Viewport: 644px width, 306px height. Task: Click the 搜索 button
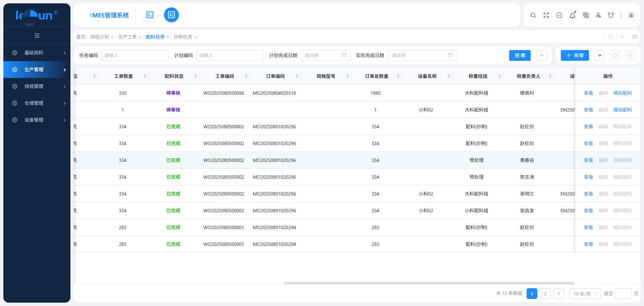(x=520, y=55)
